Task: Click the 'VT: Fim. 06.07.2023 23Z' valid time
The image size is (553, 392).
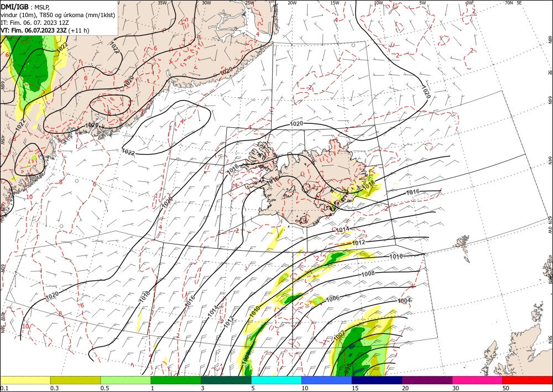Action: [34, 30]
